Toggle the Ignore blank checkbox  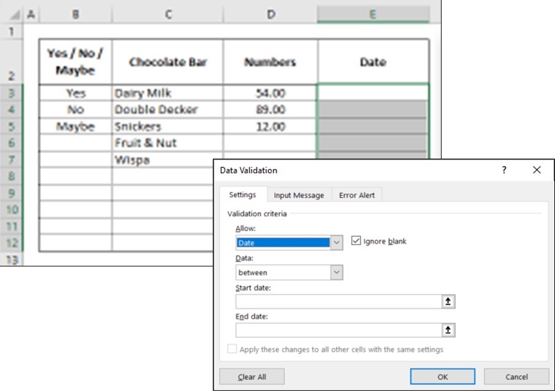click(x=356, y=241)
